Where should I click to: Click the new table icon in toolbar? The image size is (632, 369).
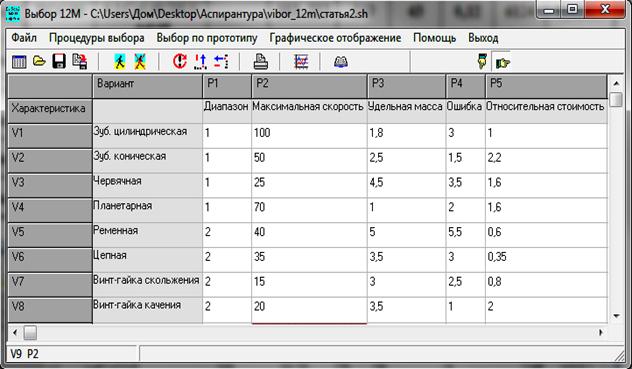19,62
